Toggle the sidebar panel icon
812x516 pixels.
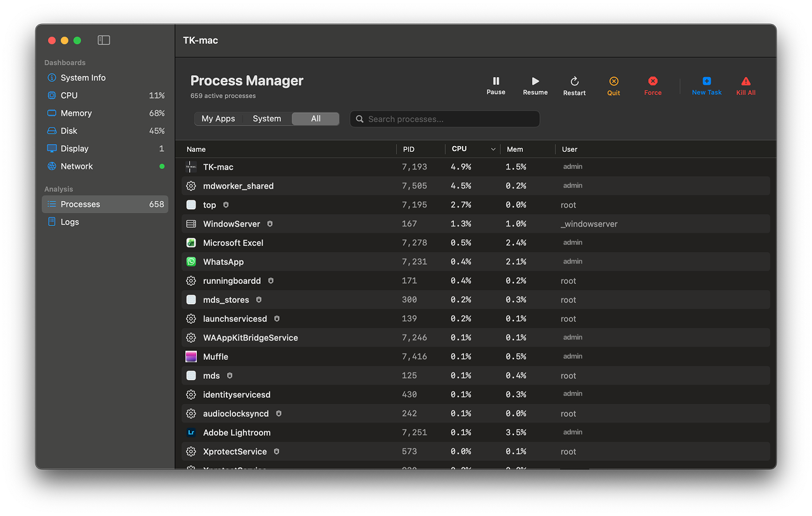click(x=104, y=40)
